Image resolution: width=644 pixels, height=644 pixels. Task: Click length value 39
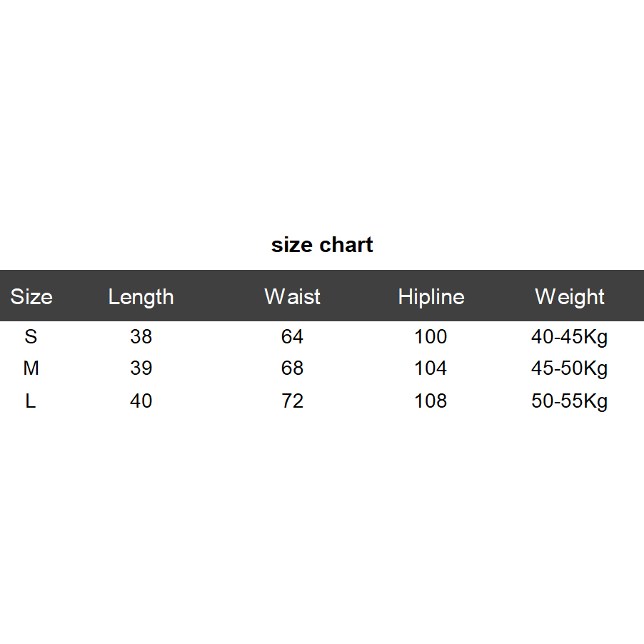(141, 368)
